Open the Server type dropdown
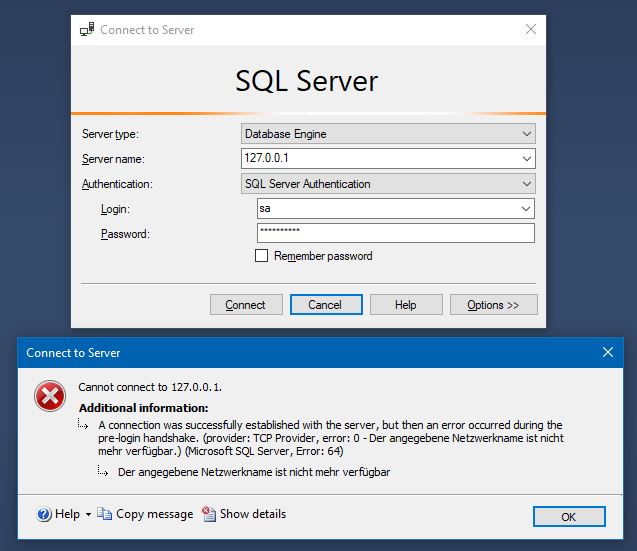 point(388,134)
